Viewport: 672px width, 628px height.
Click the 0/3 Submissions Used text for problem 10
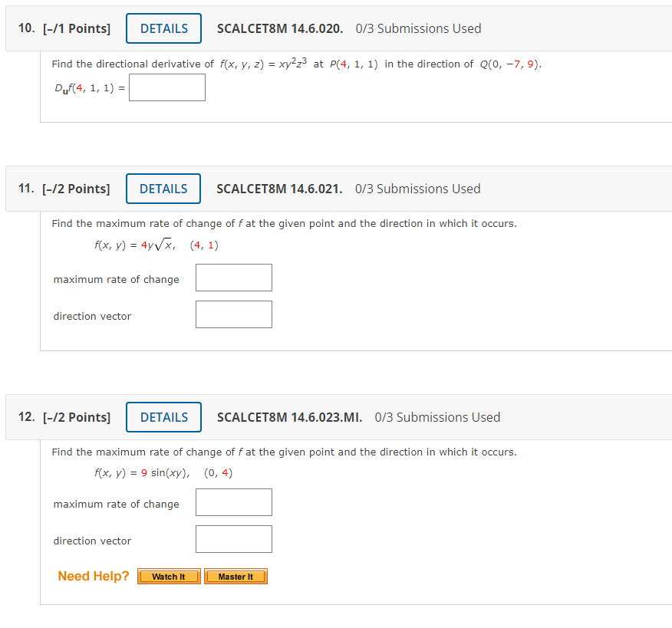coord(418,28)
